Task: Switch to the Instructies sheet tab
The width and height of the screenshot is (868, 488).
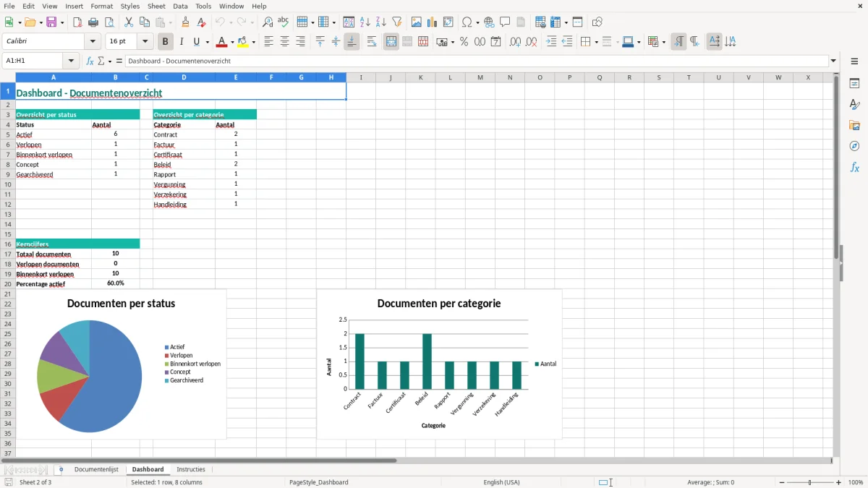Action: pos(191,469)
